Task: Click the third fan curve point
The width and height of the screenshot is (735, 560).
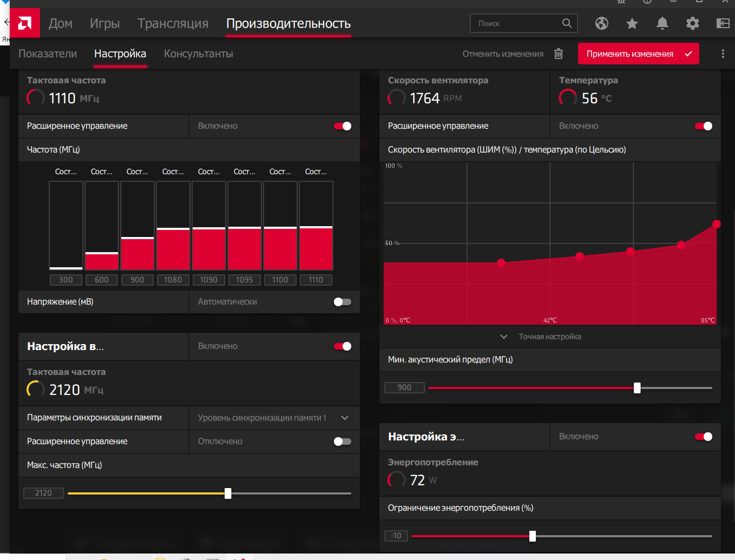Action: pos(631,251)
